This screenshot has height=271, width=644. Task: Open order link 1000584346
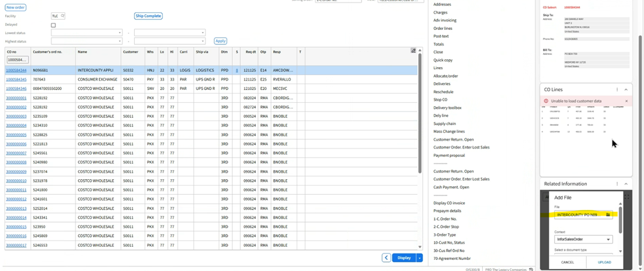pos(16,89)
